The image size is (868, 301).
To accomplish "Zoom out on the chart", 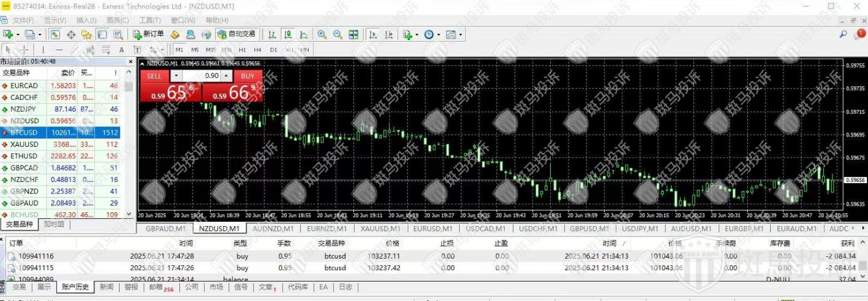I will tap(338, 34).
